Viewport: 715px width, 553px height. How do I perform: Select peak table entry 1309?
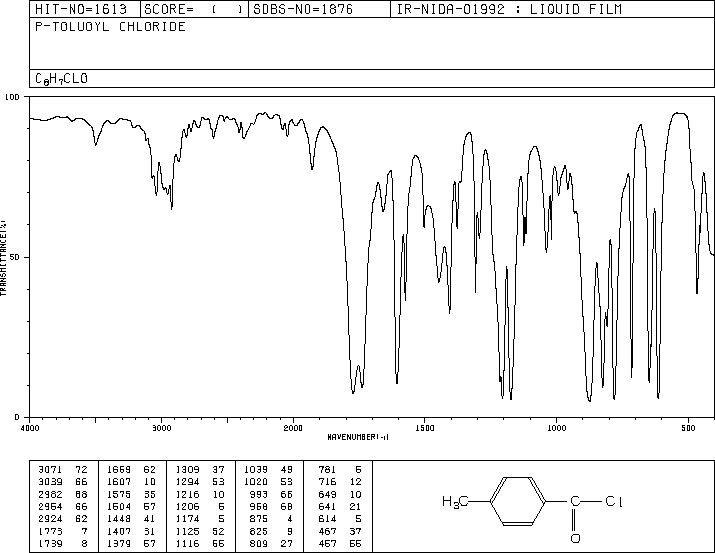coord(187,470)
